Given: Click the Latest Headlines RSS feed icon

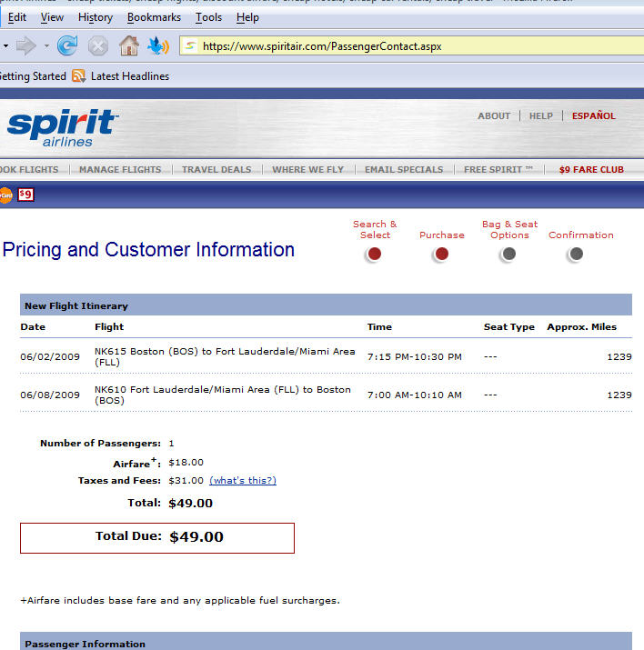Looking at the screenshot, I should [78, 76].
